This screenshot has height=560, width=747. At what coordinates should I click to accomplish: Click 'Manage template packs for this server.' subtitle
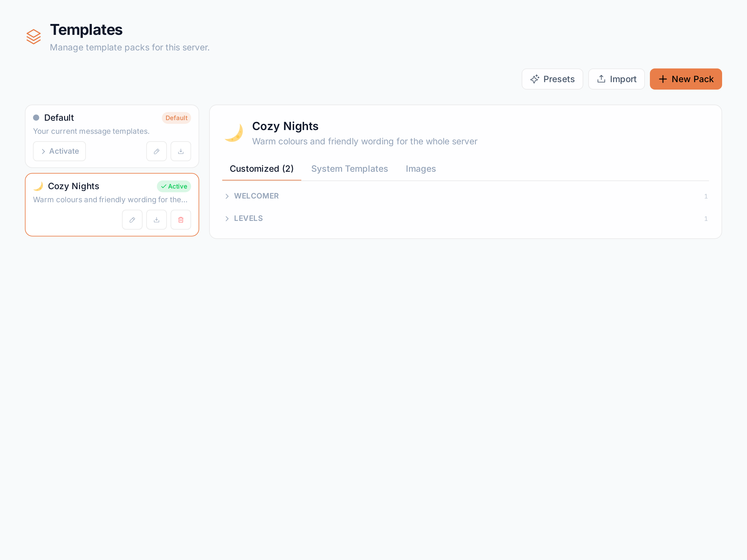pos(130,47)
